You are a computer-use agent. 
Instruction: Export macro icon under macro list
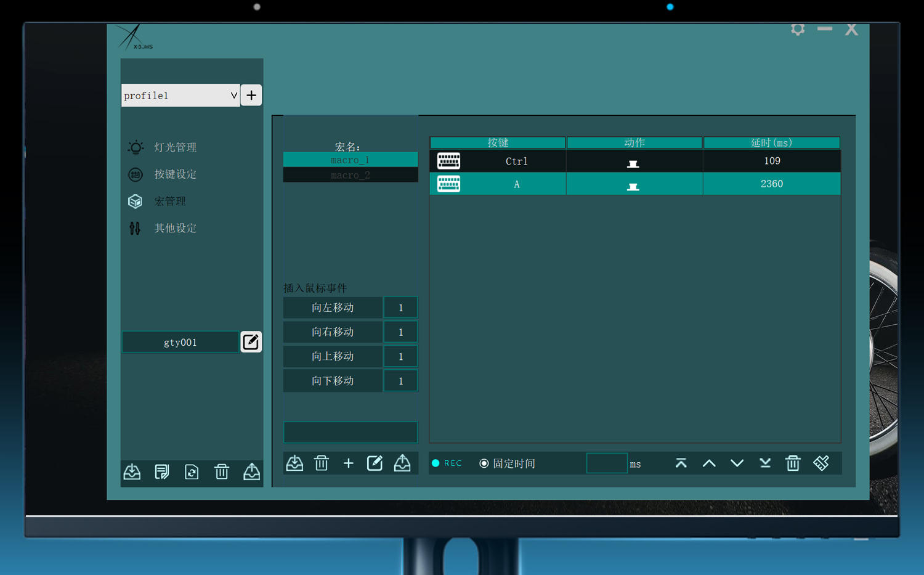coord(402,463)
